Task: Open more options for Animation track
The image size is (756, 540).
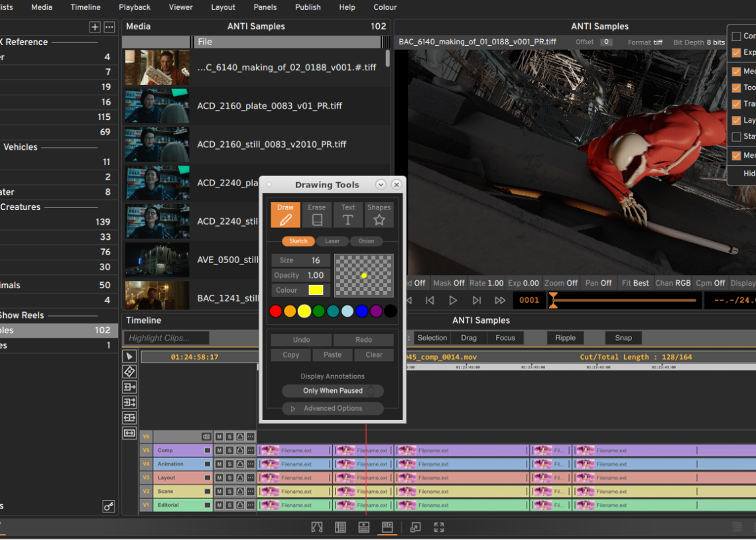Action: 251,464
